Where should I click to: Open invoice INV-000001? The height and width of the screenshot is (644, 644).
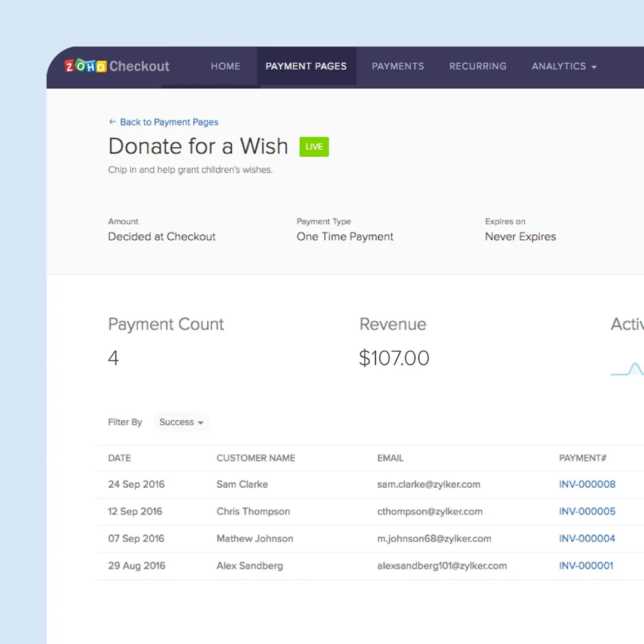[x=586, y=565]
